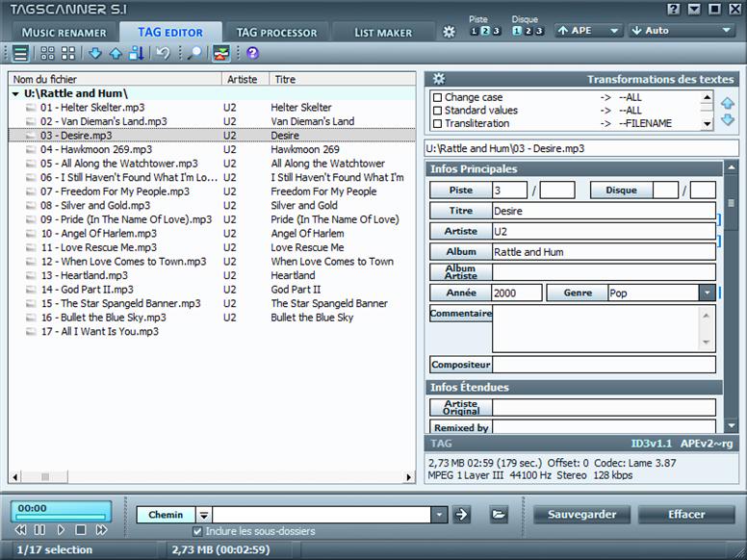
Task: Open the Music Renamer tab
Action: tap(64, 33)
